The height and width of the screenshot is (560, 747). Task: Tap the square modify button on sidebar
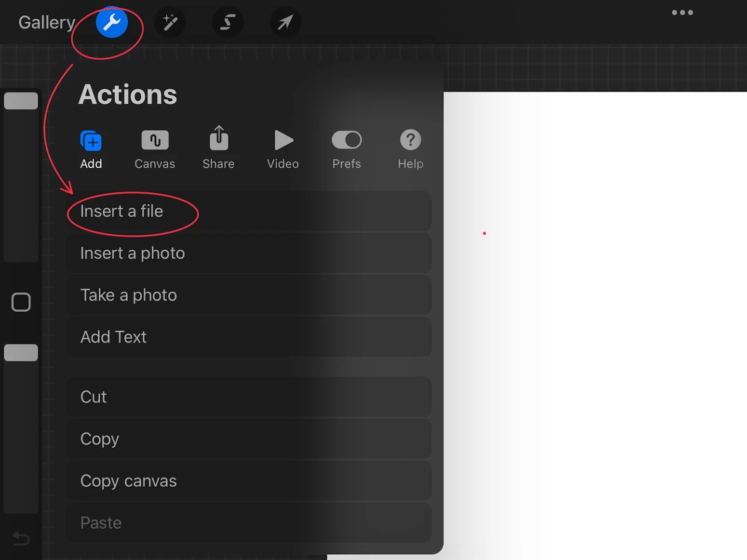coord(21,302)
